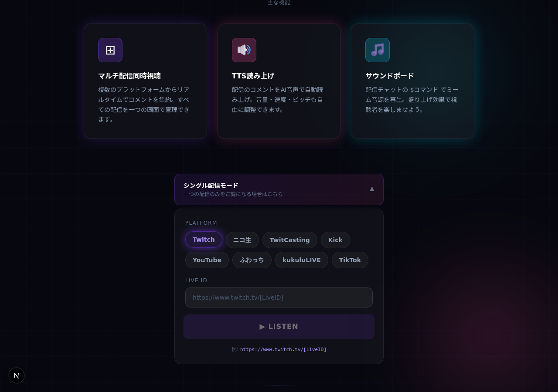The image size is (558, 392).
Task: Click the speaker icon on TTS card
Action: pos(244,50)
